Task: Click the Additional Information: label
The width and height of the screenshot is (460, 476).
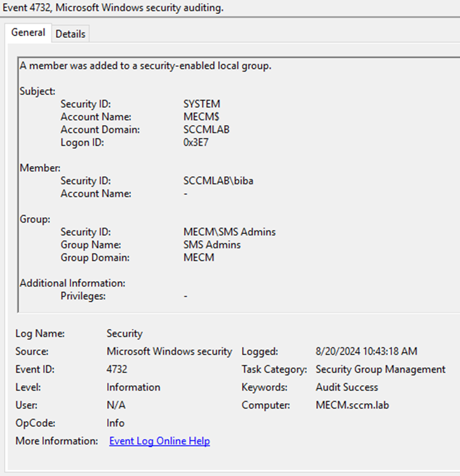Action: click(x=72, y=283)
